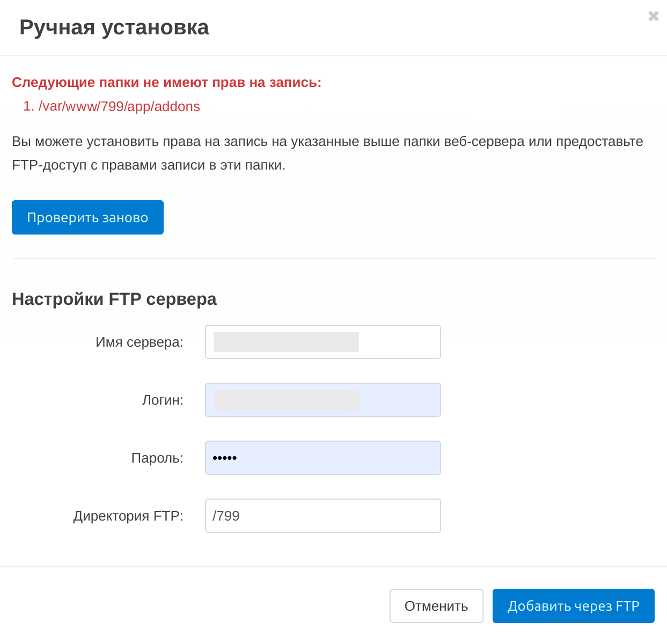667x644 pixels.
Task: Click the Имя сервера label
Action: tap(139, 342)
